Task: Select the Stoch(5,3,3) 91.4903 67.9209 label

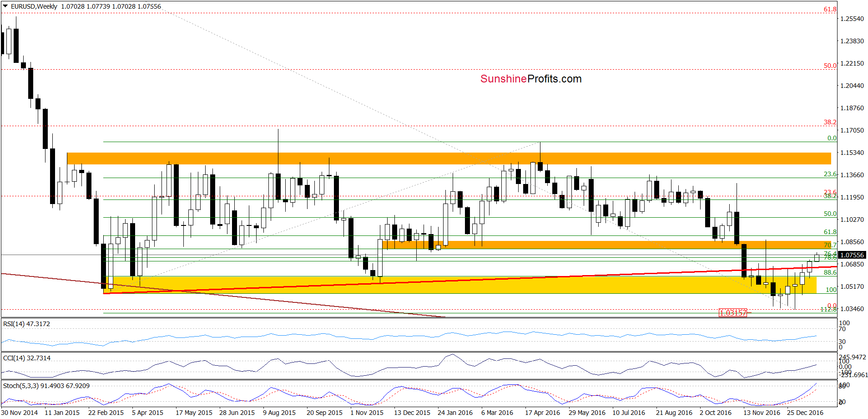Action: (46, 386)
